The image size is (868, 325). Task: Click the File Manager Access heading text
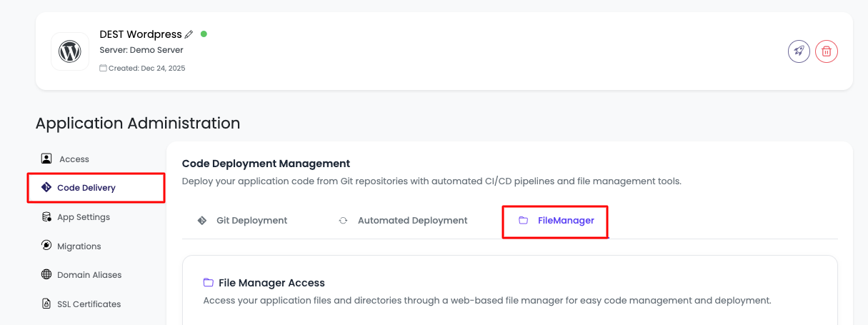271,283
